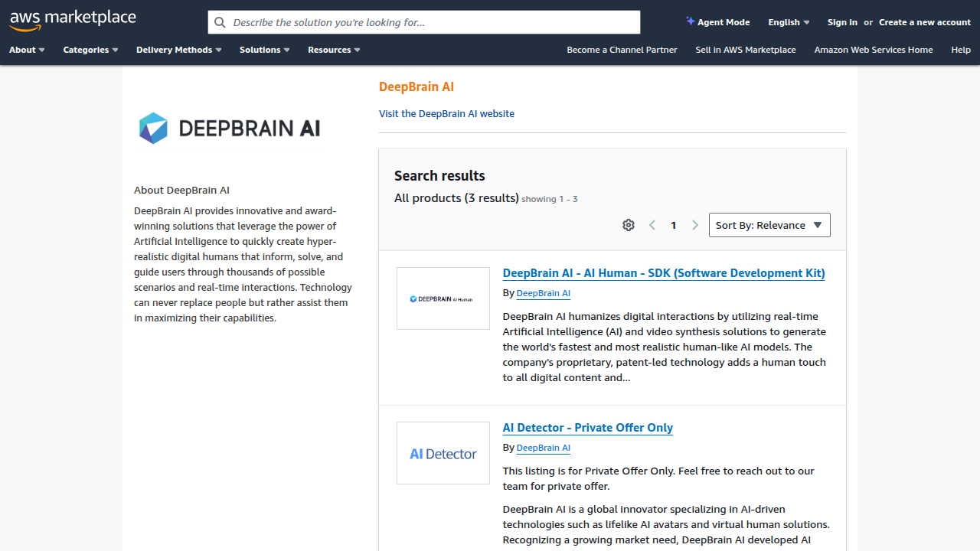Image resolution: width=980 pixels, height=551 pixels.
Task: Click the search magnifier icon
Action: (220, 22)
